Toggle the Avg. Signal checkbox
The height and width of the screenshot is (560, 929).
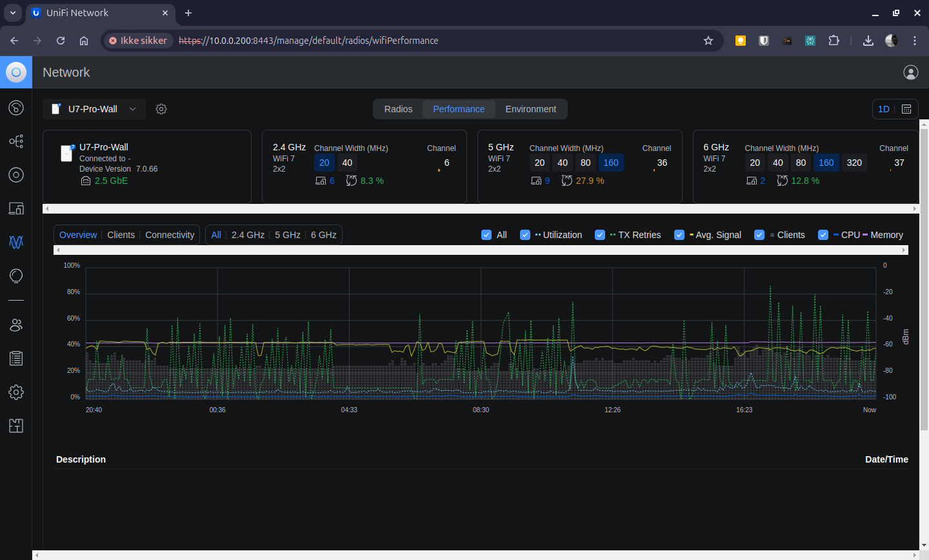[x=679, y=235]
